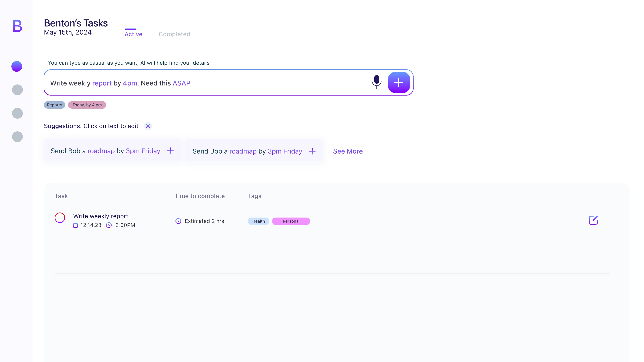Click the third gray sidebar circle
The height and width of the screenshot is (362, 644).
17,113
